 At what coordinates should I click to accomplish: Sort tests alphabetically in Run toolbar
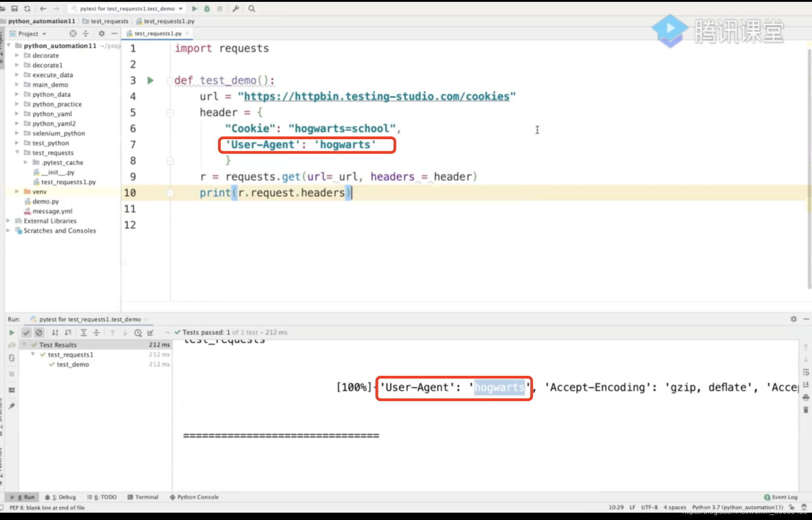(55, 333)
